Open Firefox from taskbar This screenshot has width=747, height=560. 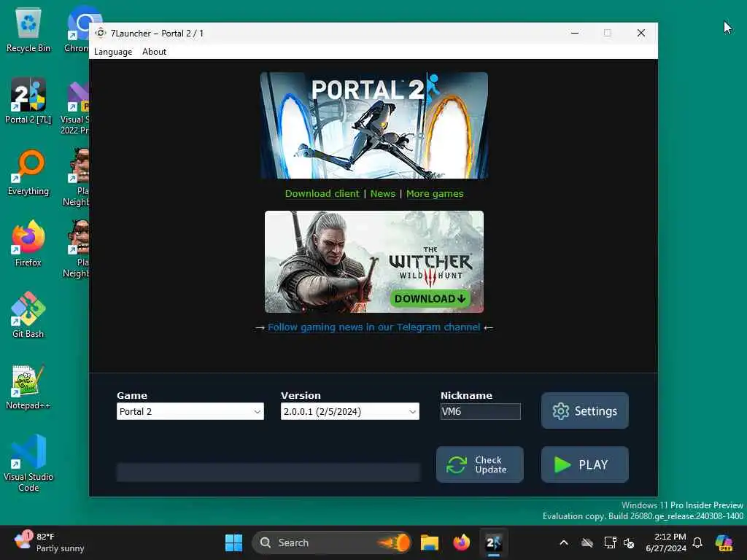(461, 542)
